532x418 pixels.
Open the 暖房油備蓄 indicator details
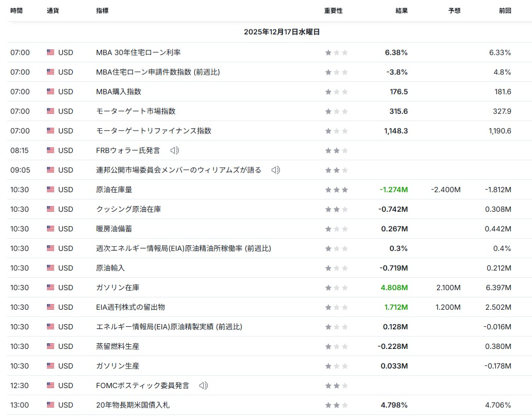coord(114,229)
